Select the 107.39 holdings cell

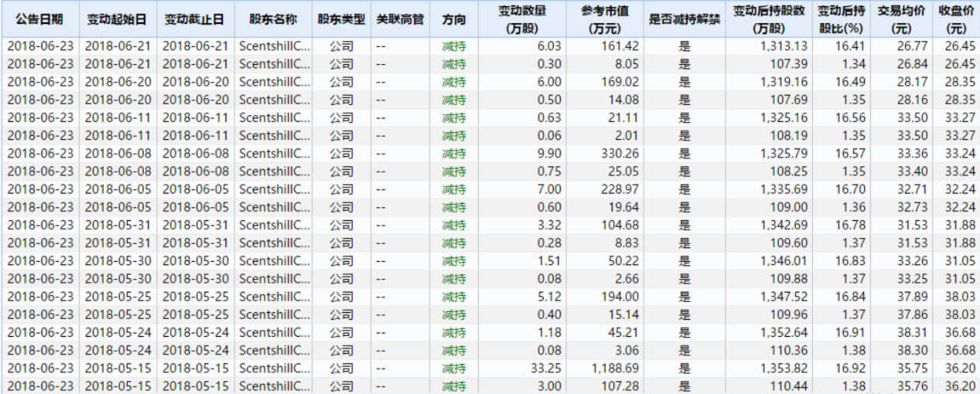click(768, 63)
